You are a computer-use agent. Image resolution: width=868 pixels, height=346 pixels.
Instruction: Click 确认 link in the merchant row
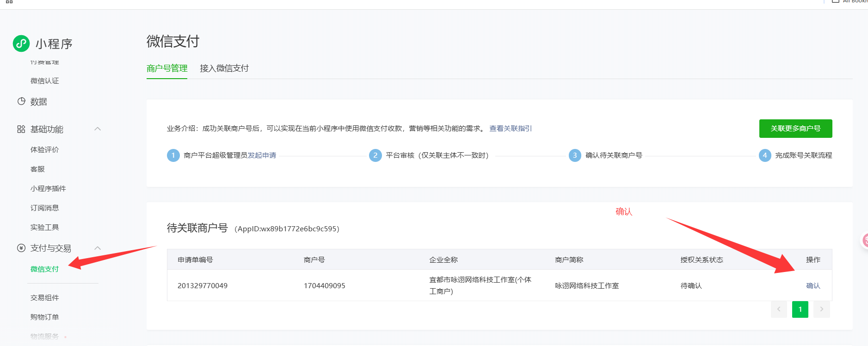(813, 286)
